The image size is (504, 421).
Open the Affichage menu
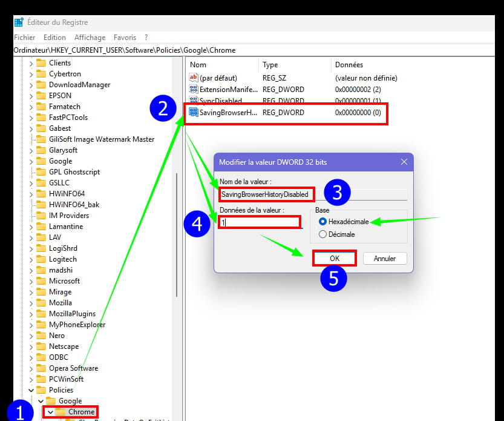click(x=90, y=38)
